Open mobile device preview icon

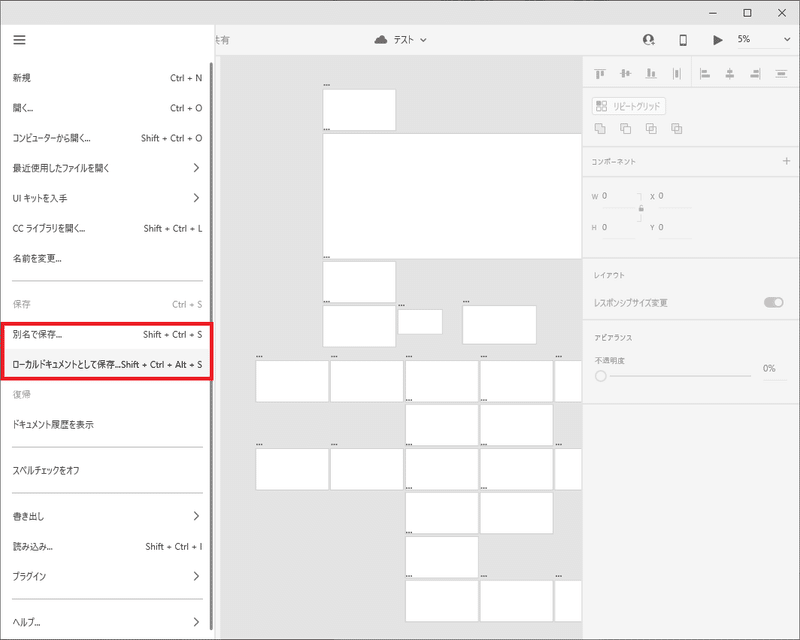(683, 40)
